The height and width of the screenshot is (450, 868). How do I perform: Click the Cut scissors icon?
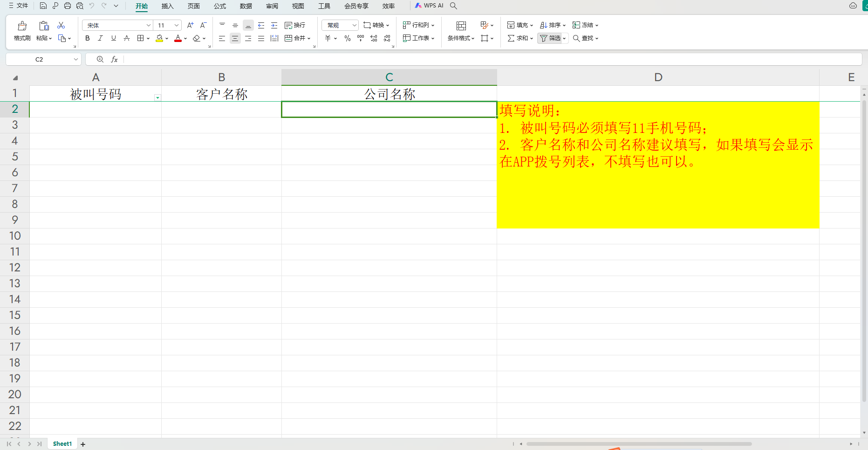point(61,25)
